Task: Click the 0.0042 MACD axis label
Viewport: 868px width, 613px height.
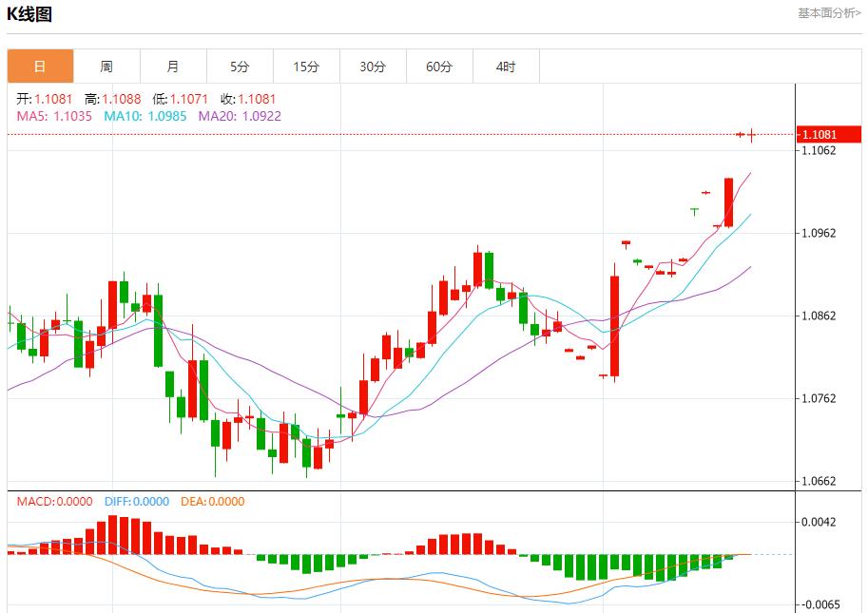Action: click(x=819, y=522)
